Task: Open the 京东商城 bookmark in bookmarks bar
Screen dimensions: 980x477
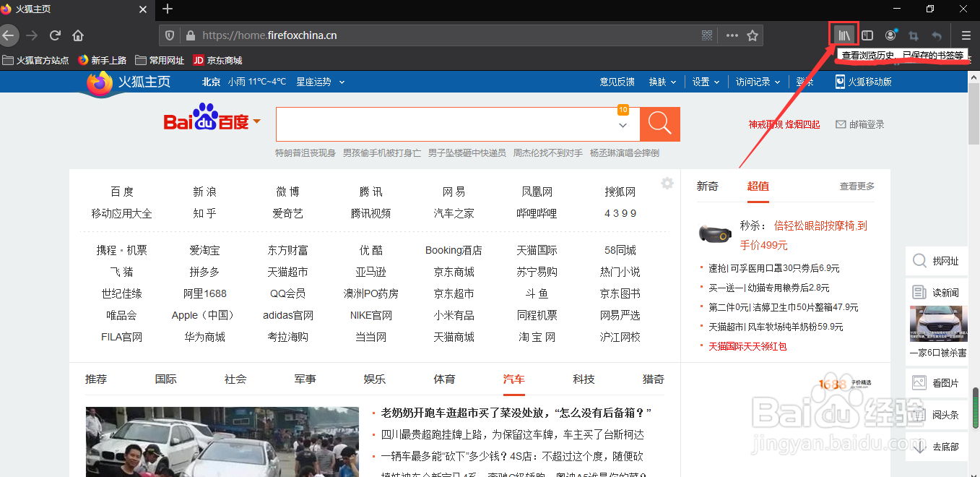Action: 217,61
